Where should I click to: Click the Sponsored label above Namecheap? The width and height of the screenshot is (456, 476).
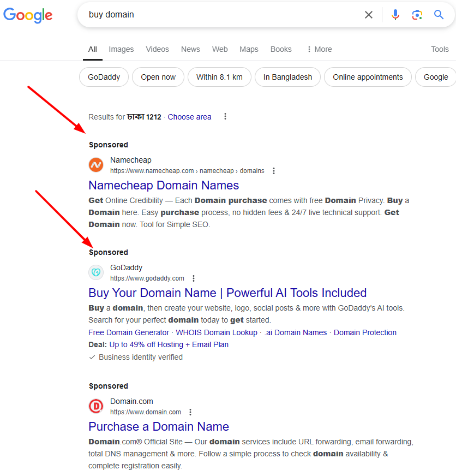pos(109,145)
